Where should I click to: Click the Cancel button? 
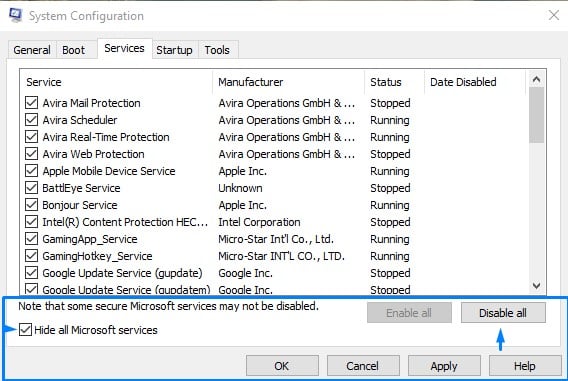tap(363, 366)
